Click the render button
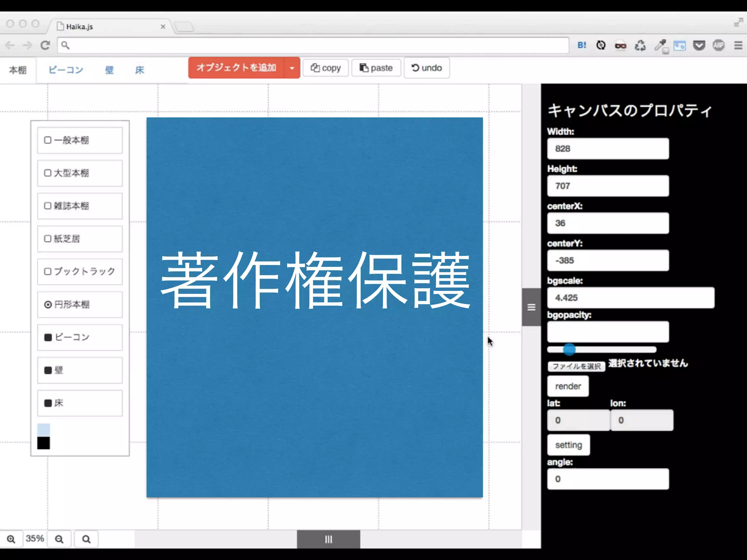The image size is (747, 560). click(x=568, y=386)
